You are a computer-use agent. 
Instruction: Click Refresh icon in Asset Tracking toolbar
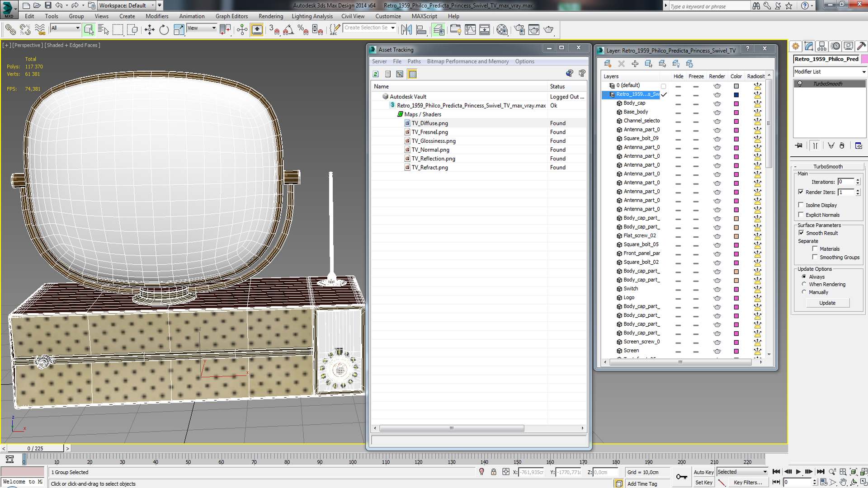pyautogui.click(x=376, y=74)
